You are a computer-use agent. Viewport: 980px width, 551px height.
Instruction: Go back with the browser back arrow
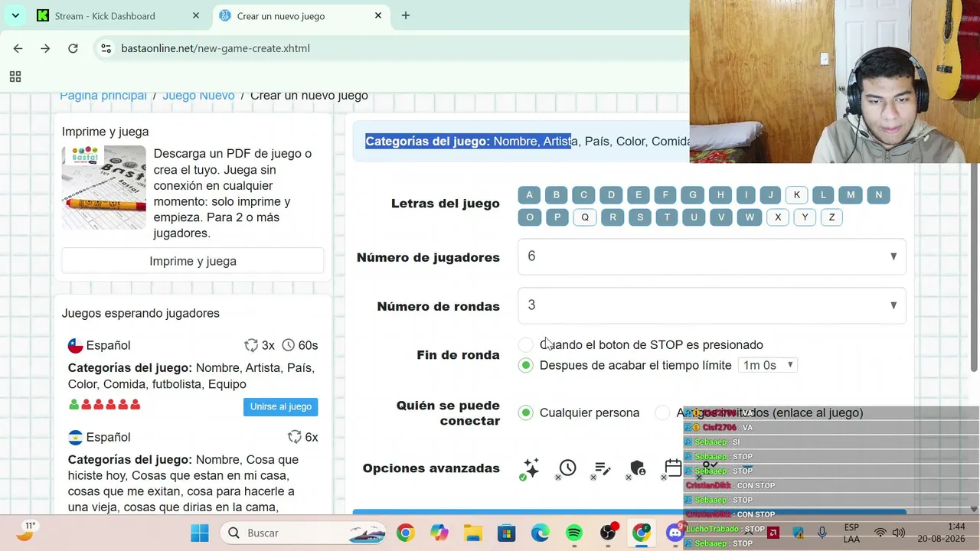(x=18, y=48)
